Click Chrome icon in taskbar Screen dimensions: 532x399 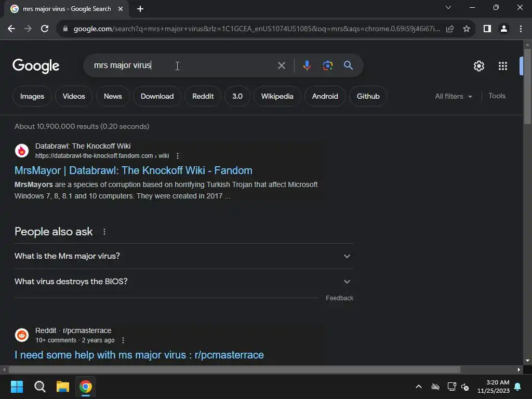[x=86, y=387]
